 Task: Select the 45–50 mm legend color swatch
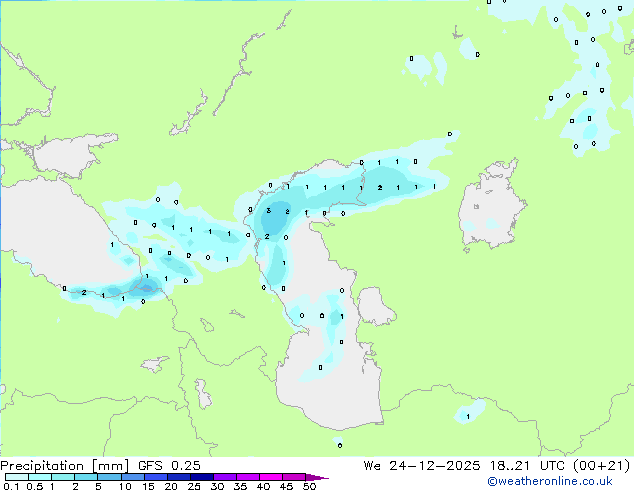point(294,477)
